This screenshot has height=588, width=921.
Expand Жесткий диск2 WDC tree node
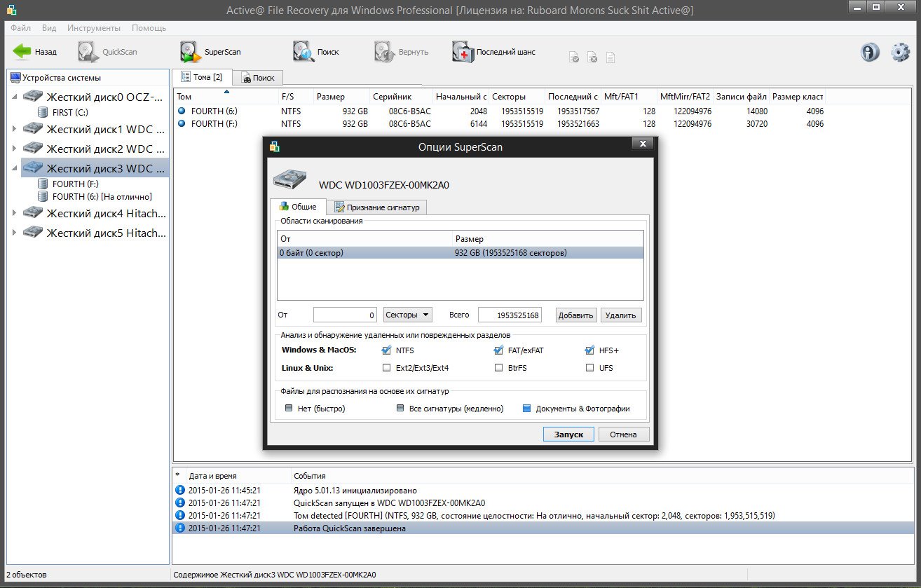15,149
